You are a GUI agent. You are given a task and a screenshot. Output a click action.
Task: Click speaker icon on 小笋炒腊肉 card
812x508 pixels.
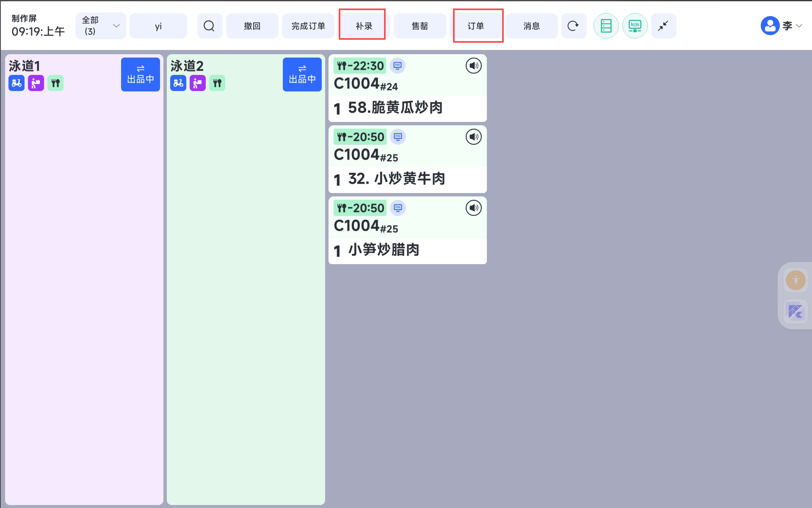pos(473,208)
